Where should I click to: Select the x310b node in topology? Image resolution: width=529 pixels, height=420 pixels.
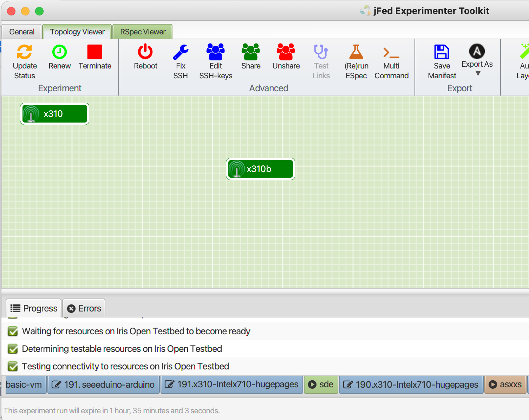[x=260, y=169]
